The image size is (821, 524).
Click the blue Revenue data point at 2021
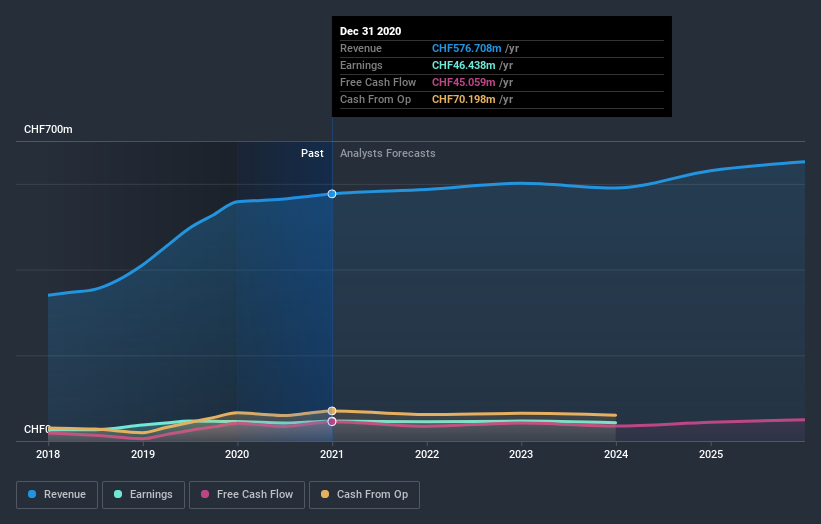(332, 194)
